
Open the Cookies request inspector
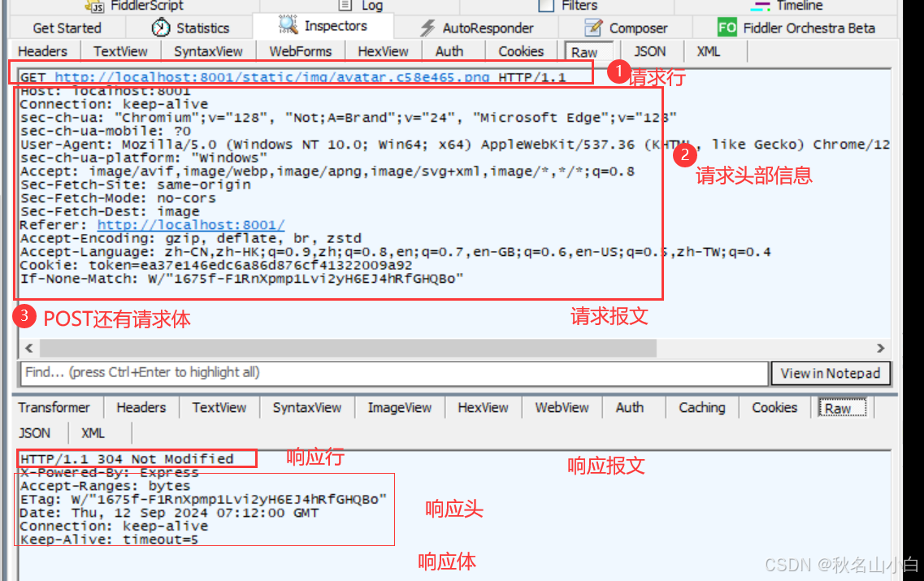[521, 50]
